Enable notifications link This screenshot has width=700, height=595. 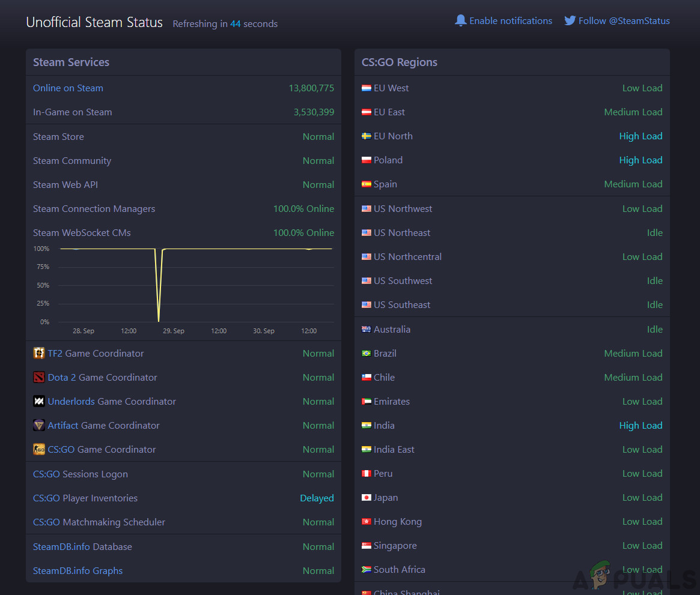pos(510,21)
